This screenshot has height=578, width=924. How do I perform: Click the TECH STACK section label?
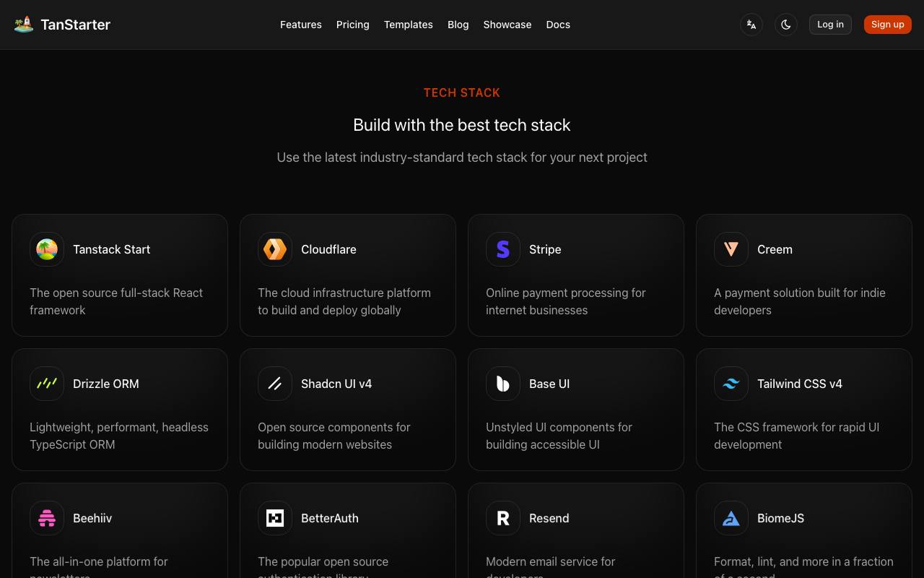[x=462, y=92]
